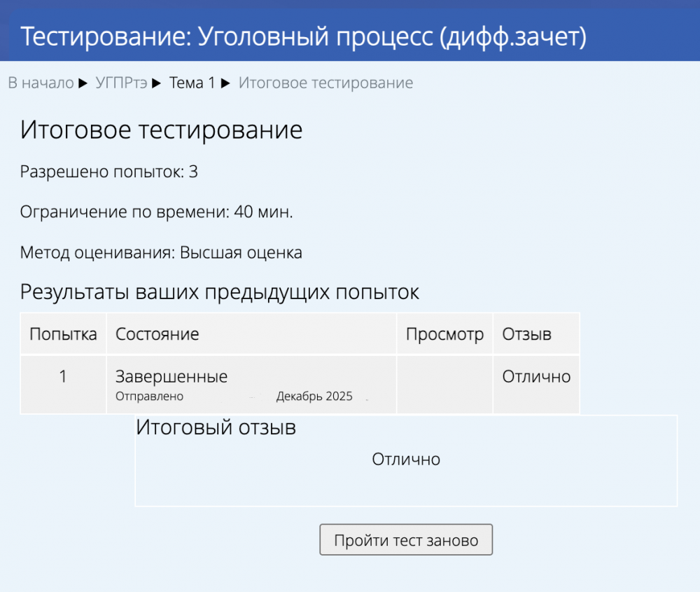The width and height of the screenshot is (700, 592).
Task: Select 'Тема 1' in the breadcrumb
Action: (x=192, y=83)
